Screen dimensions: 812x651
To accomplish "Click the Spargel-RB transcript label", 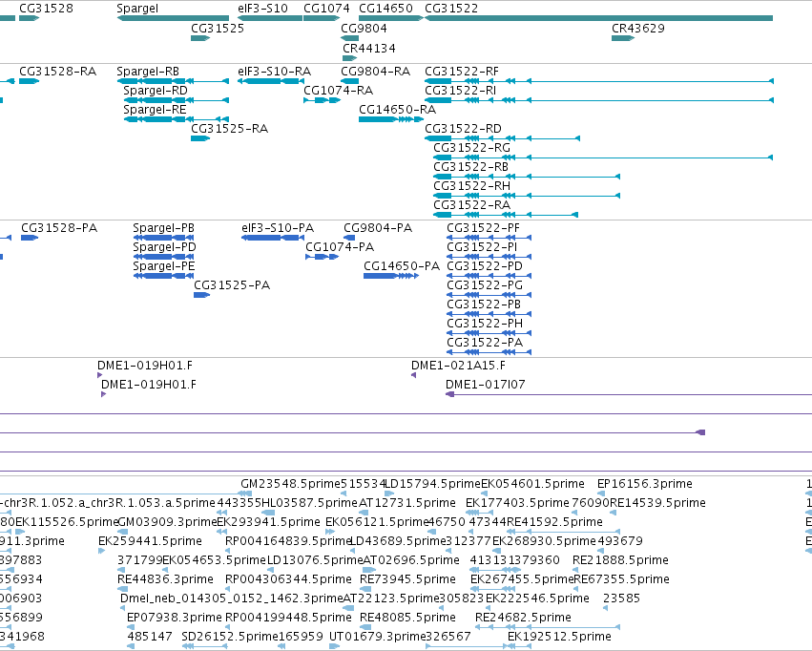I will pyautogui.click(x=148, y=71).
